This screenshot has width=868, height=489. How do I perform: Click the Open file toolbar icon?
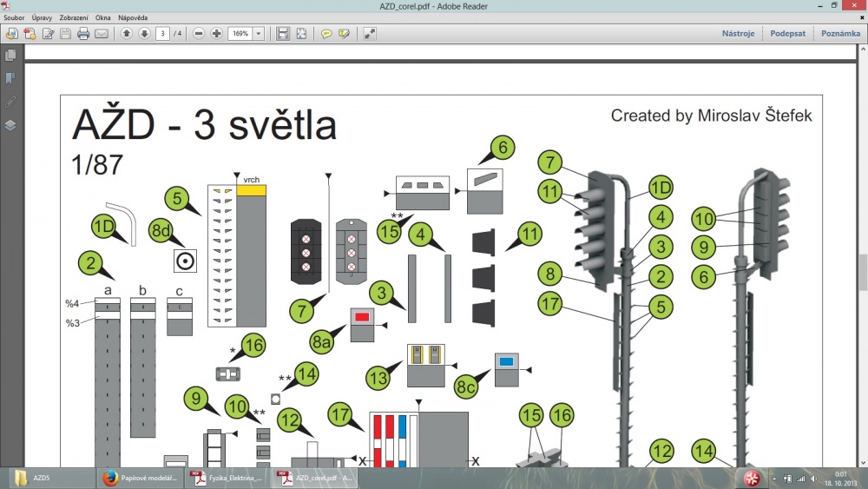(11, 34)
